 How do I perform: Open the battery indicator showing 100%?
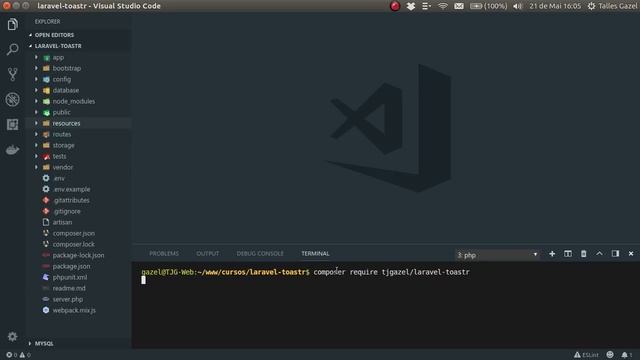488,6
